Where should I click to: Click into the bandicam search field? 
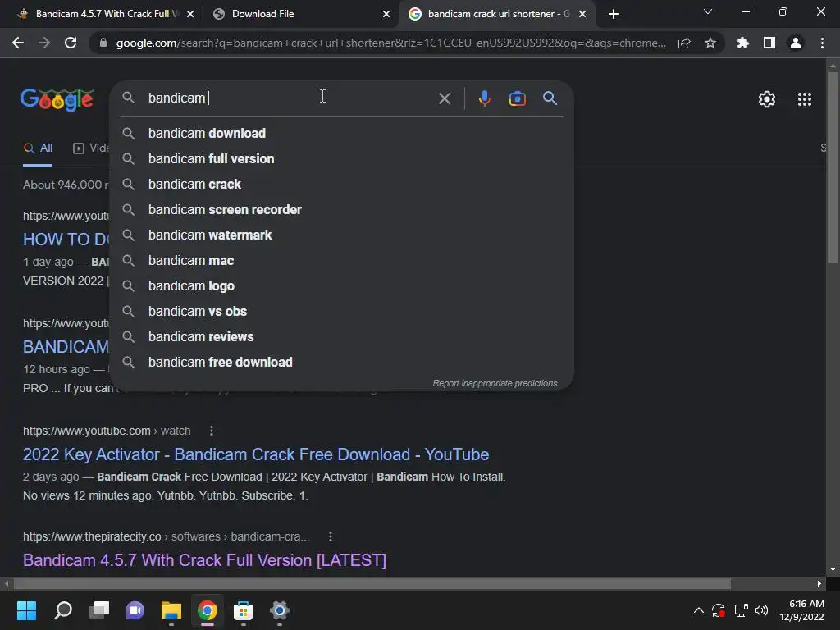point(290,98)
